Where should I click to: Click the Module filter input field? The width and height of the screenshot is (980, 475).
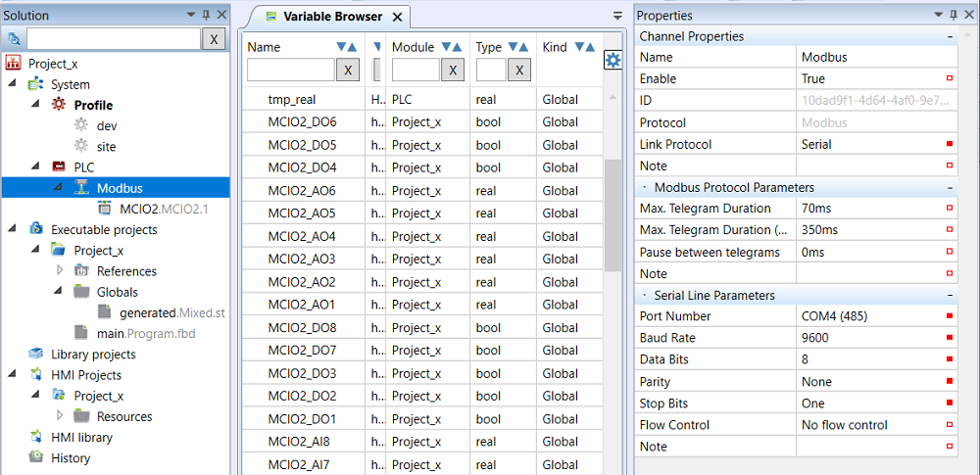(x=416, y=70)
